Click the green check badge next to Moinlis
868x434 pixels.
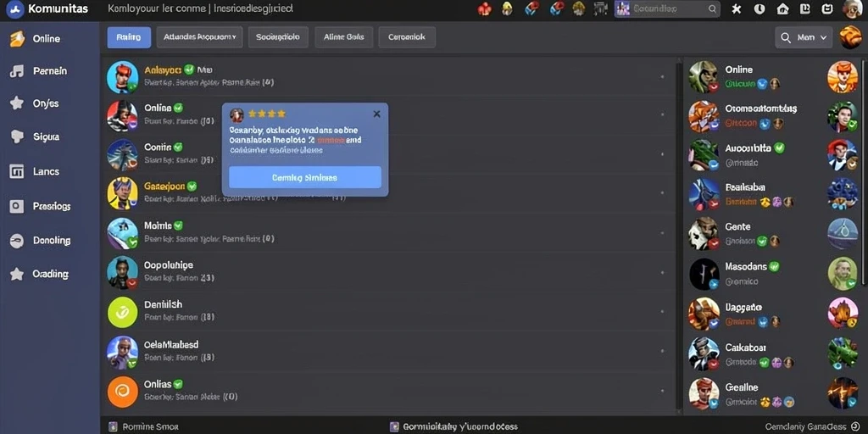pyautogui.click(x=178, y=225)
